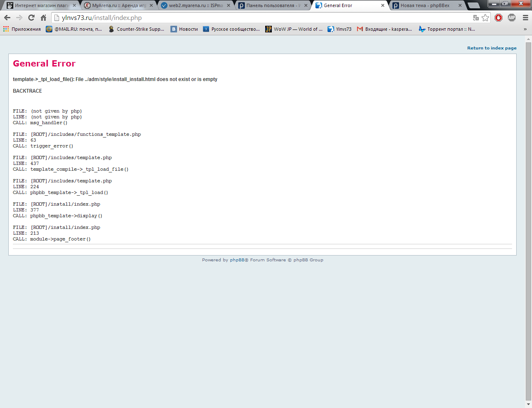Open the Adblock Plus extension
The width and height of the screenshot is (532, 408).
512,17
